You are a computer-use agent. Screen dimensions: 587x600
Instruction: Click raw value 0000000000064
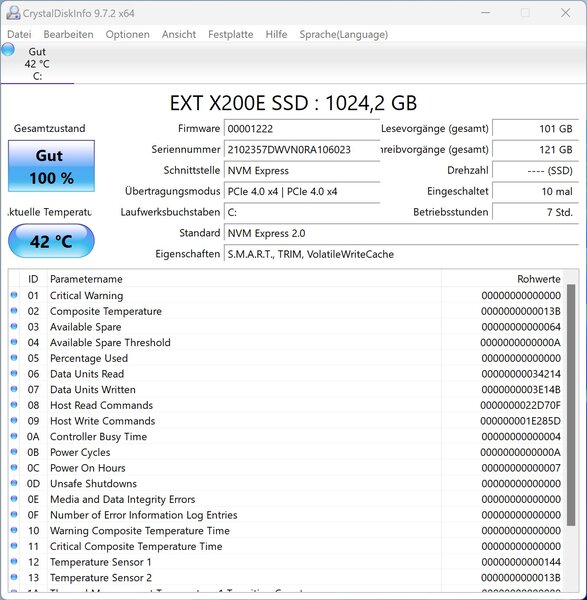(x=521, y=327)
